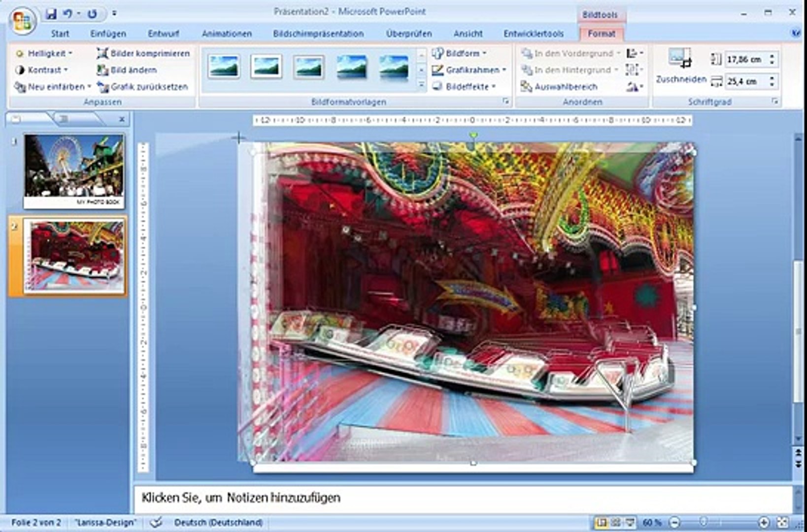Open the group objects icon in Anordnen
This screenshot has height=532, width=807.
click(634, 70)
